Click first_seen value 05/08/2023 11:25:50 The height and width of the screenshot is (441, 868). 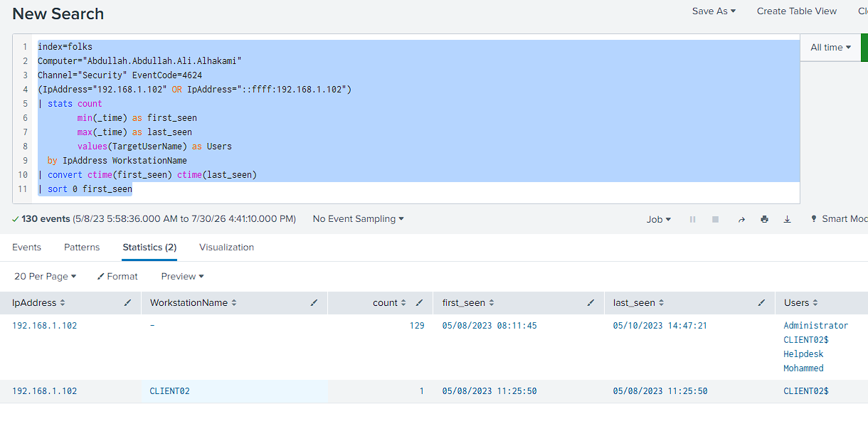pos(489,391)
